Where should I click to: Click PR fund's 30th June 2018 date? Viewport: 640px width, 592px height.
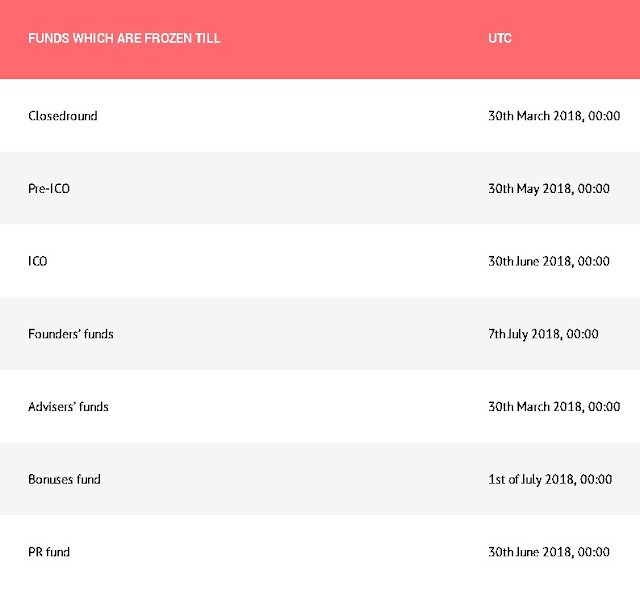coord(548,552)
